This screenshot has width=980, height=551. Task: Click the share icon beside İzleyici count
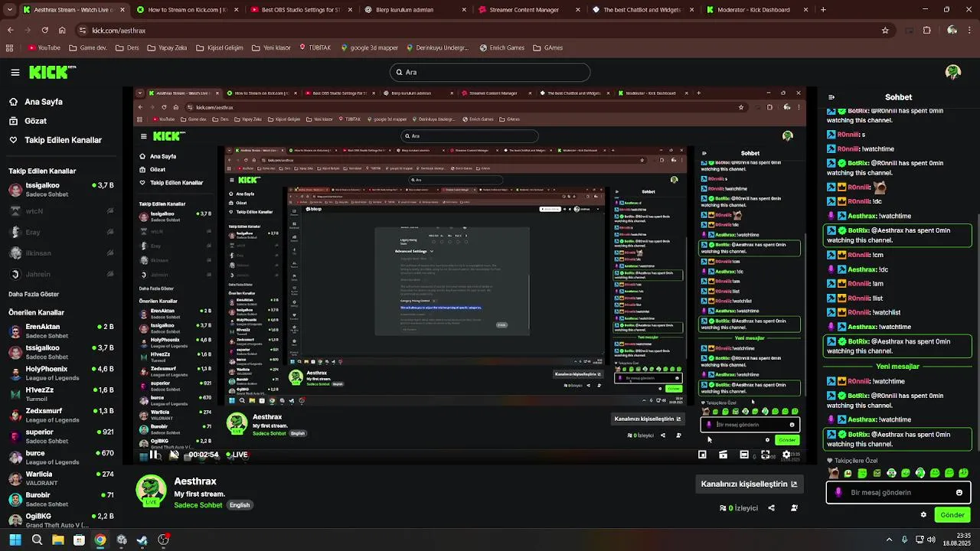tap(771, 508)
